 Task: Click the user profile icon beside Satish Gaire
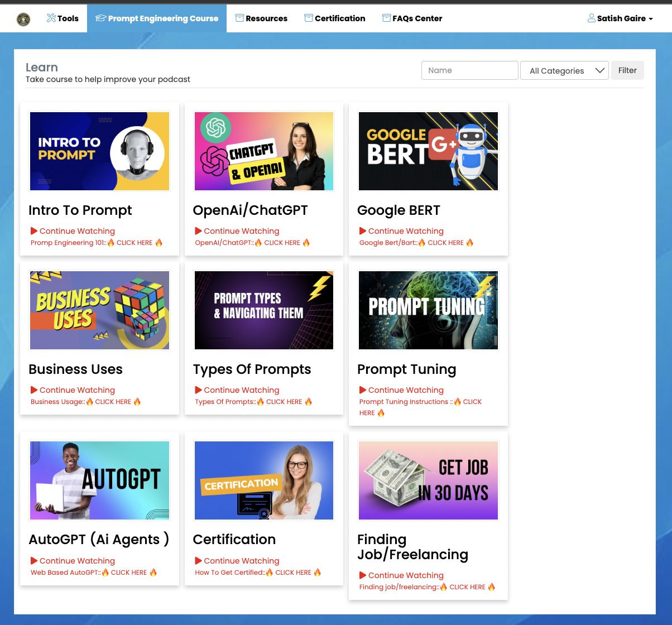(591, 18)
